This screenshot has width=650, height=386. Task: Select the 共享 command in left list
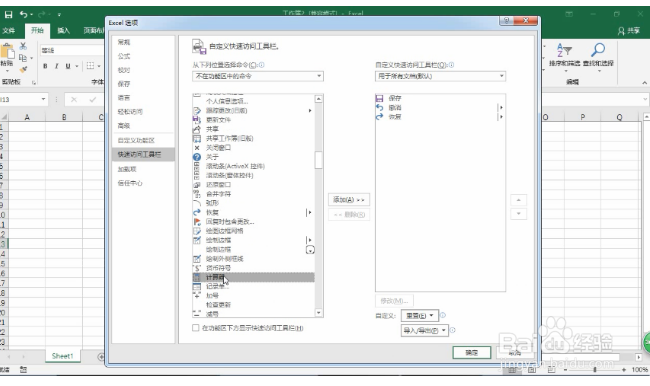click(253, 129)
